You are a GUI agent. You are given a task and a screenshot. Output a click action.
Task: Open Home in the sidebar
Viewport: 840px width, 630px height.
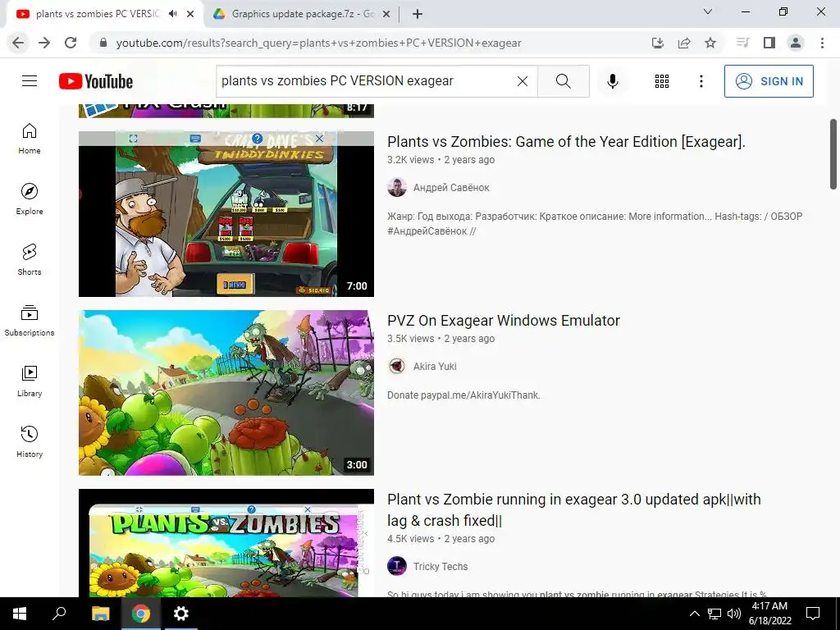pyautogui.click(x=30, y=139)
